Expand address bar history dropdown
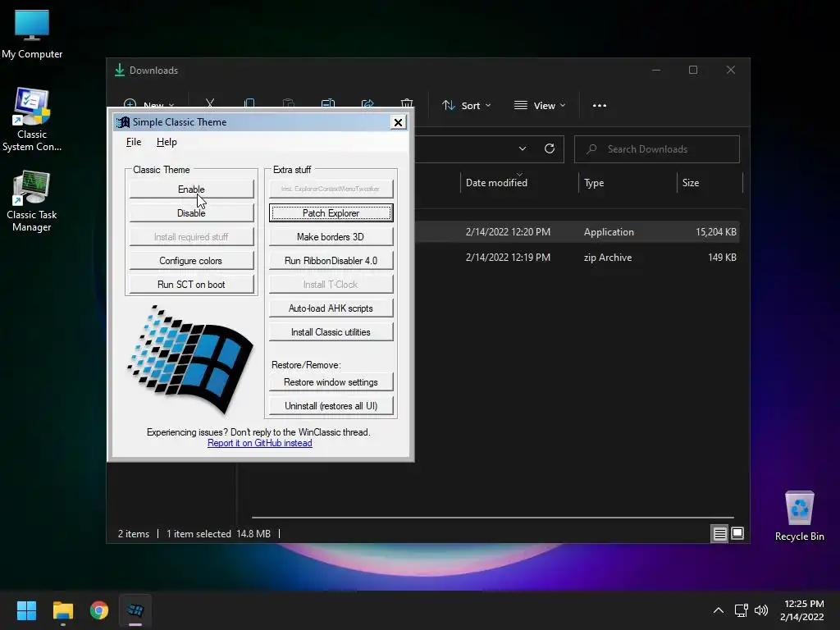The width and height of the screenshot is (840, 630). coord(523,149)
